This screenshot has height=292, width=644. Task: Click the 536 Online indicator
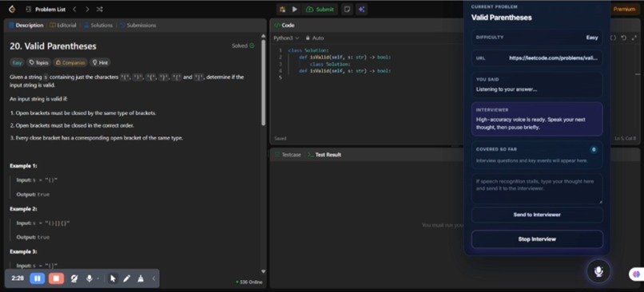[x=248, y=282]
